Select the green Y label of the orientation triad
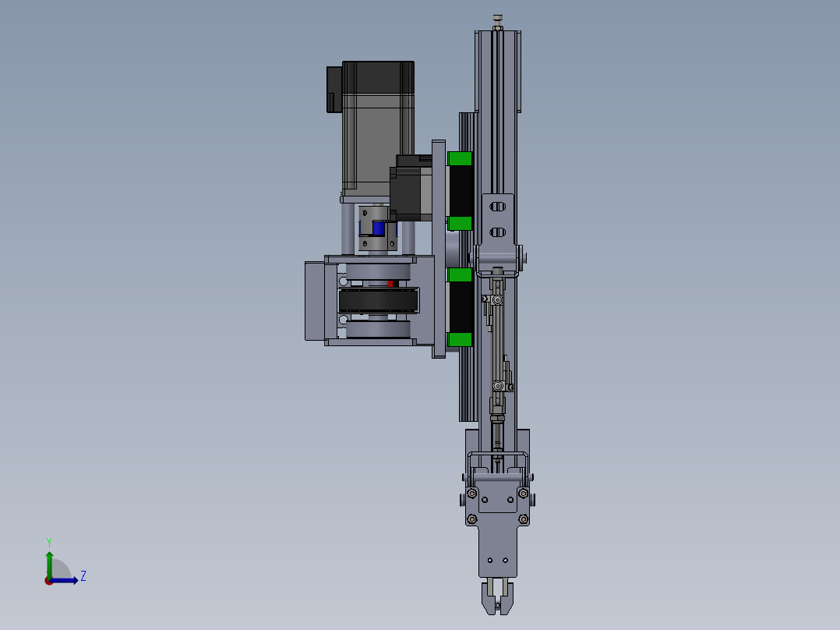Screen dimensions: 840x630 tap(49, 541)
